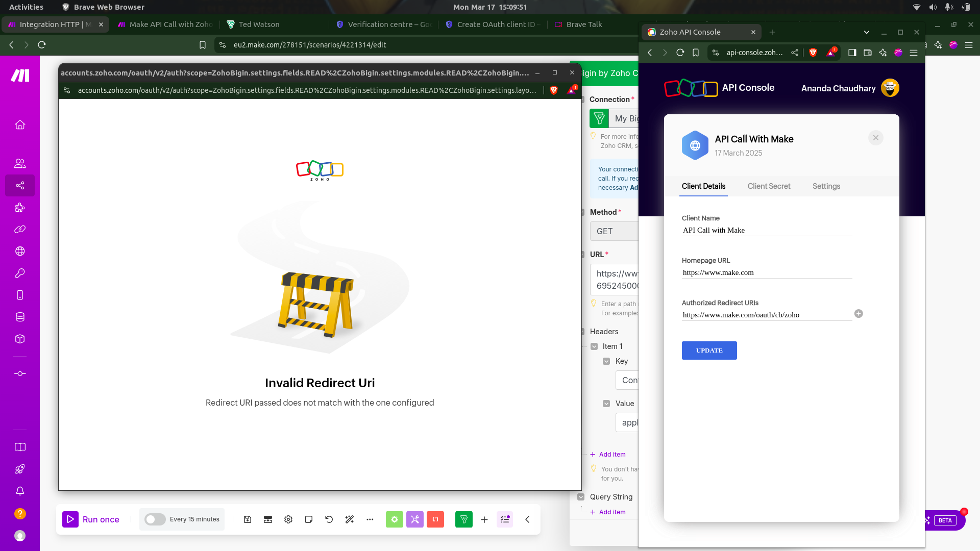Toggle the Every 15 minutes scheduling switch

point(155,519)
